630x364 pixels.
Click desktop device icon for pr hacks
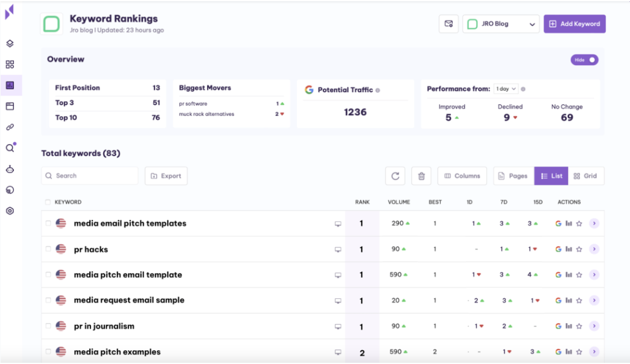point(338,249)
